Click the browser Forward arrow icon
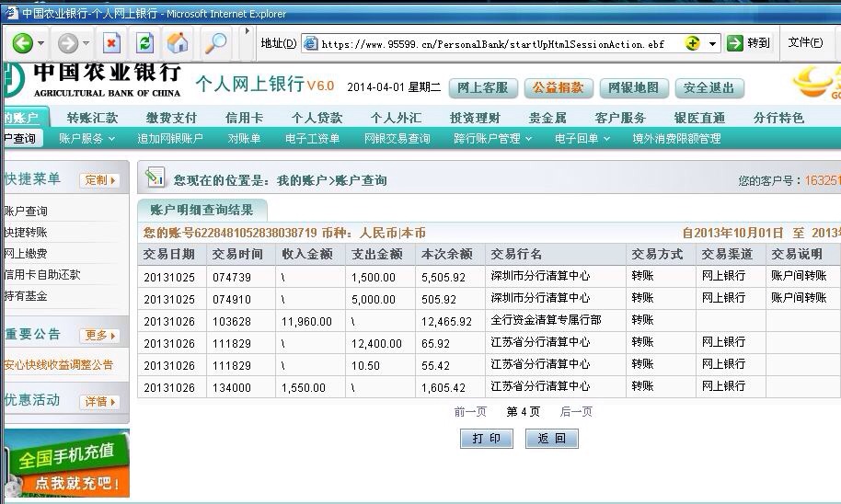 pos(68,43)
